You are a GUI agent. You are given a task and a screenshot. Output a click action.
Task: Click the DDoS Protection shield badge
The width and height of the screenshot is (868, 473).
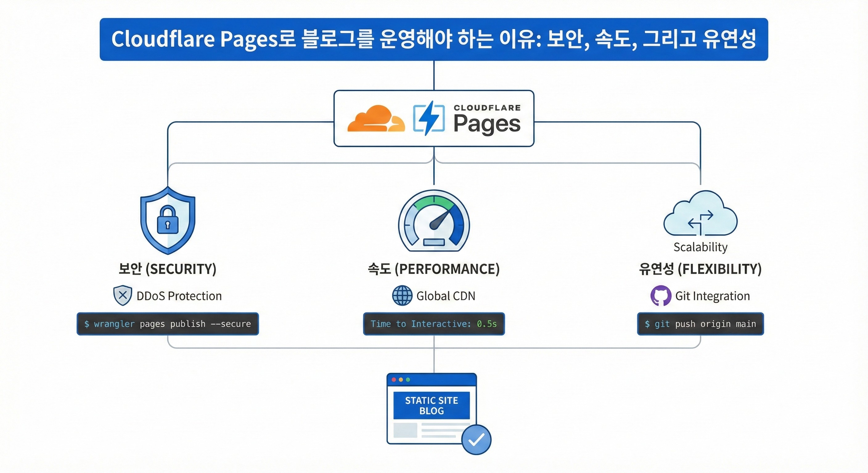[x=124, y=296]
